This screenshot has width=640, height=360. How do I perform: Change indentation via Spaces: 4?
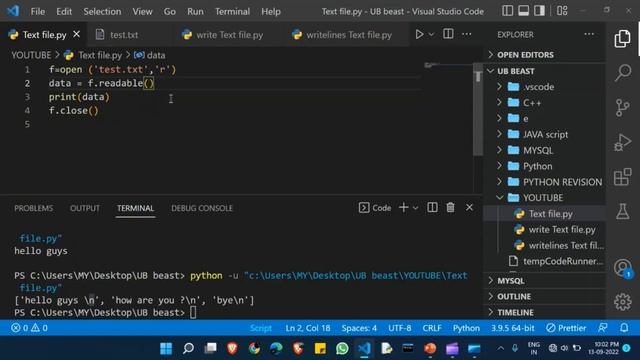359,328
